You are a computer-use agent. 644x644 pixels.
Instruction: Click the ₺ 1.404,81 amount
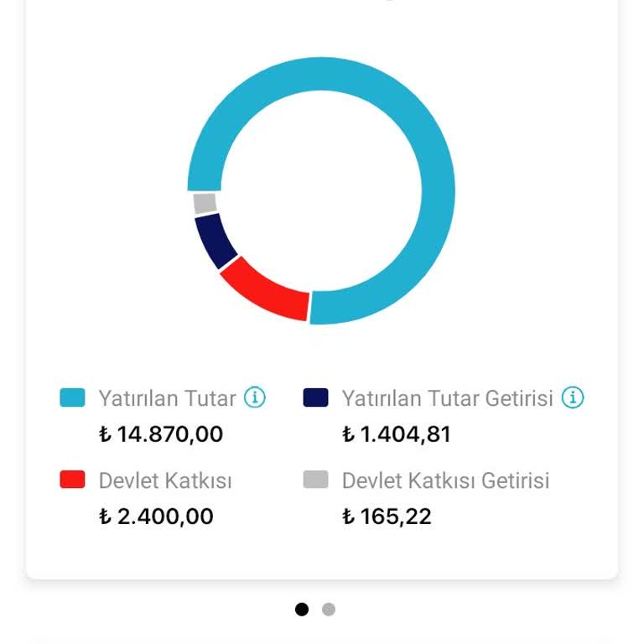click(397, 434)
